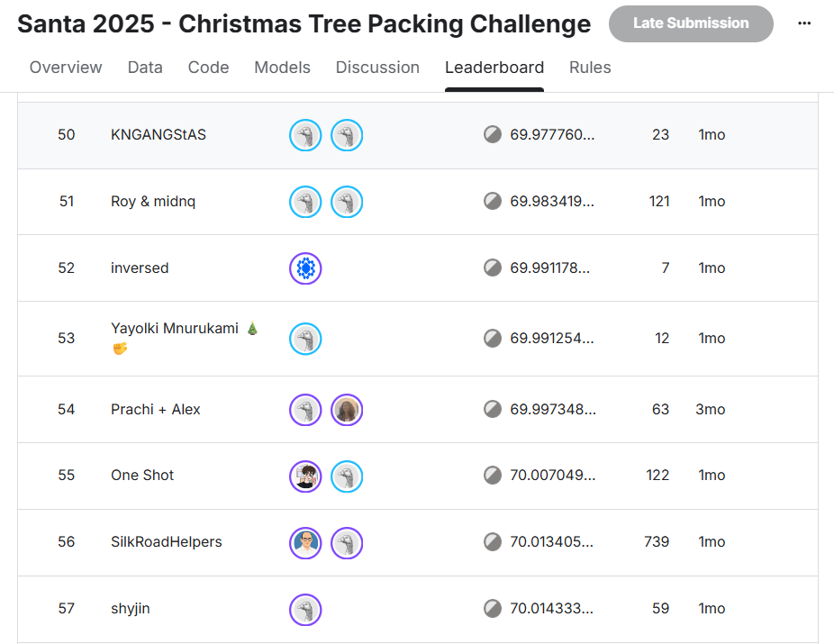The width and height of the screenshot is (834, 644).
Task: Switch to the Overview tab
Action: 66,67
